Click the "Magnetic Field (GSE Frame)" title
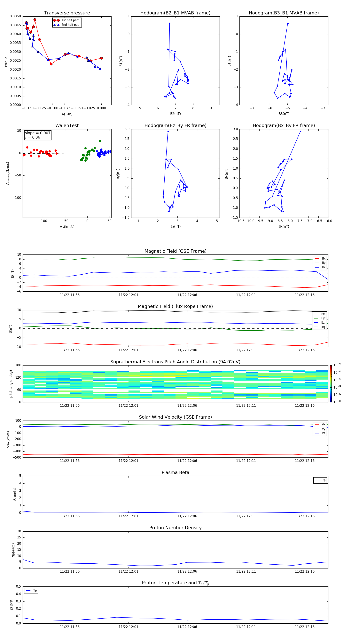Viewport: 351px width, 644px height. (175, 251)
